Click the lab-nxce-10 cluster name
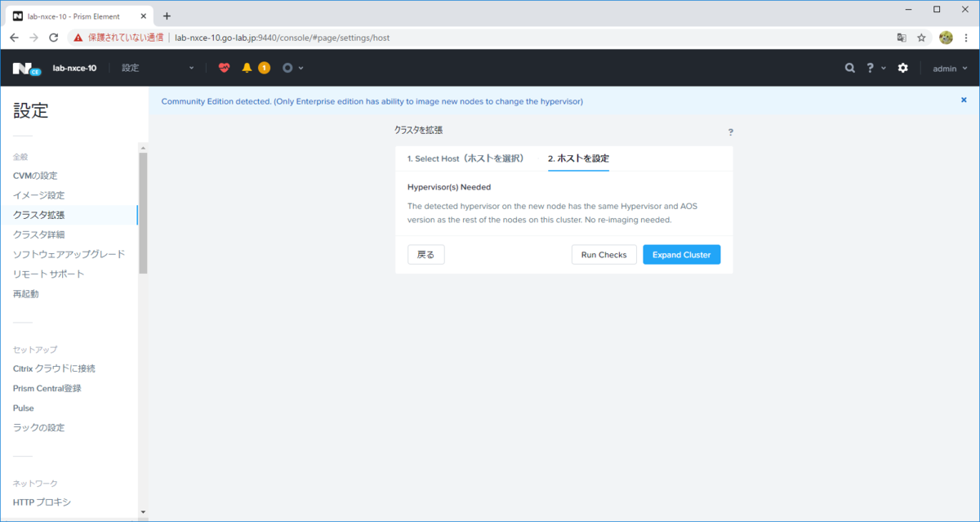The image size is (980, 522). [x=74, y=69]
